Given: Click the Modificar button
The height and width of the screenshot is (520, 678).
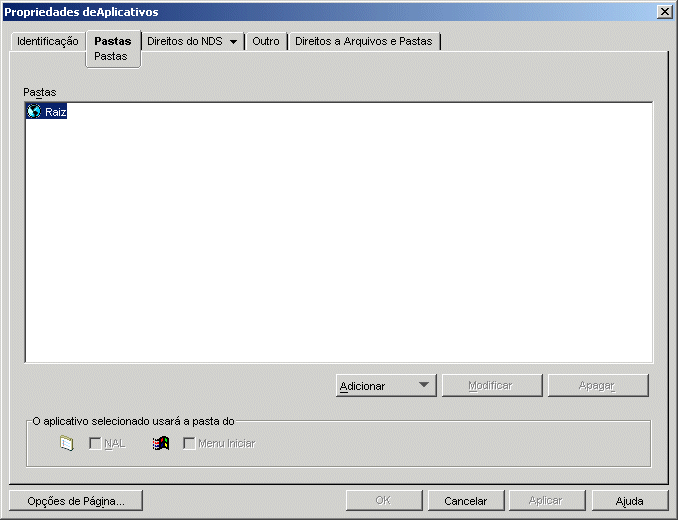Looking at the screenshot, I should (492, 386).
